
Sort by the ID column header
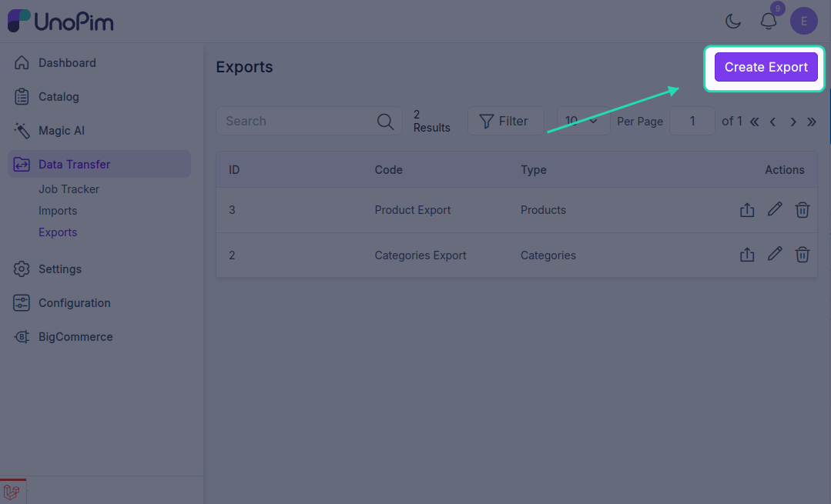234,170
